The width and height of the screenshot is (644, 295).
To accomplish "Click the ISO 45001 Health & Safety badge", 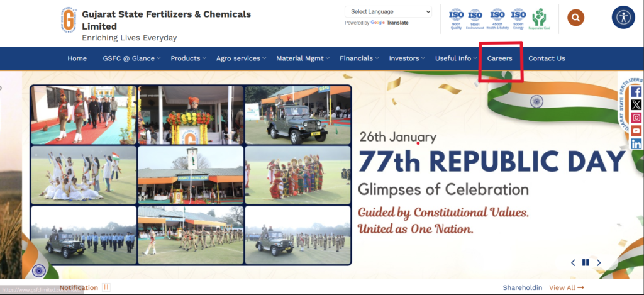I will [497, 19].
